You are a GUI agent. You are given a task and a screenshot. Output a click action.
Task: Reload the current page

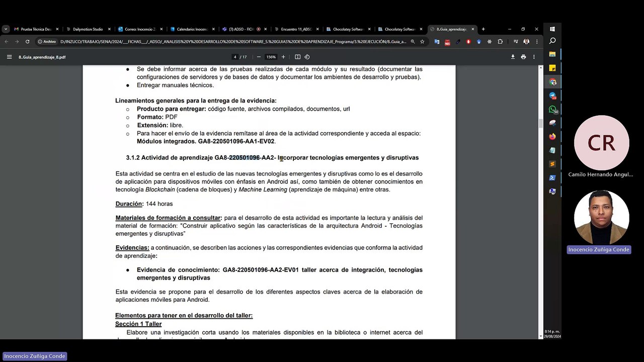click(x=27, y=42)
